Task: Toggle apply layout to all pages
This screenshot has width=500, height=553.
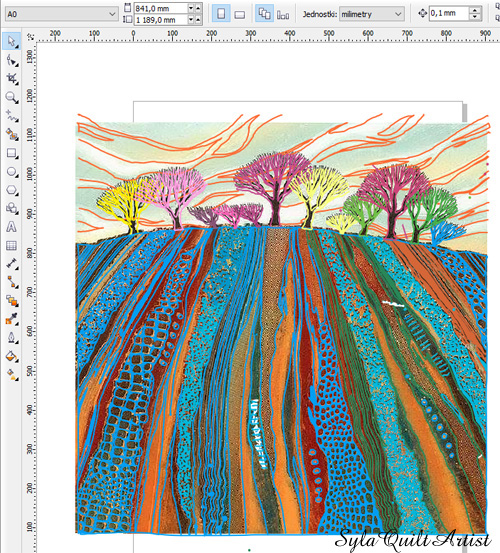Action: (x=264, y=14)
